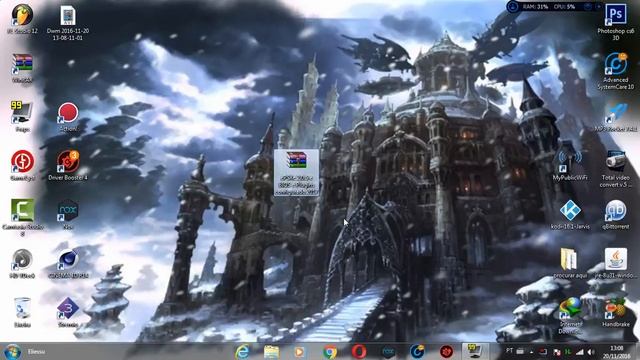Image resolution: width=640 pixels, height=360 pixels.
Task: Open Internet Explorer from the taskbar
Action: [242, 351]
